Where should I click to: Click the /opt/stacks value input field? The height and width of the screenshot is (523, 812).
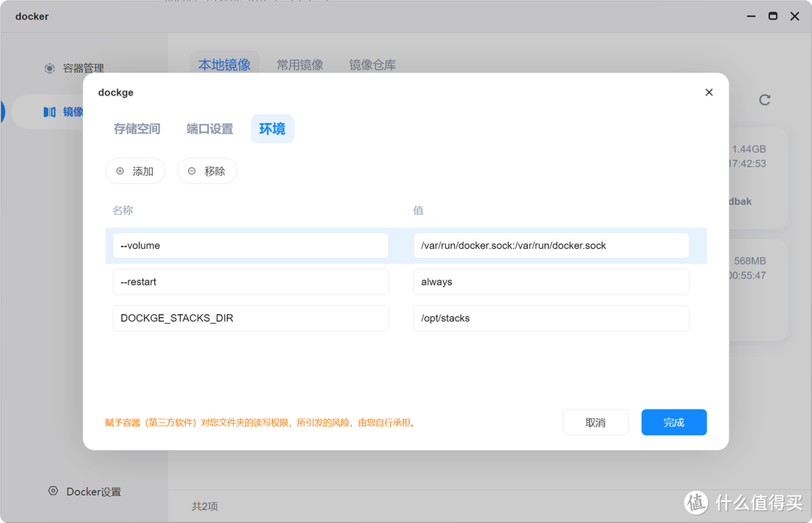[x=551, y=318]
